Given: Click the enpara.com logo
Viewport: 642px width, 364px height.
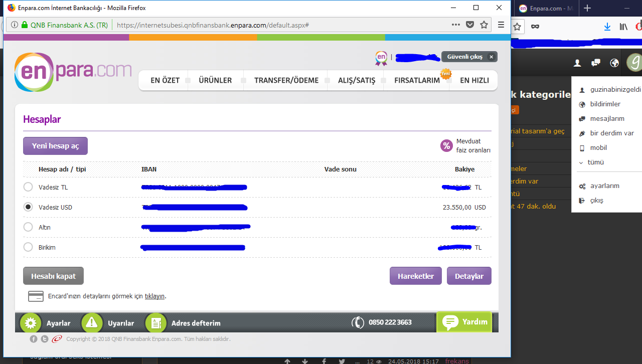Looking at the screenshot, I should pyautogui.click(x=73, y=72).
